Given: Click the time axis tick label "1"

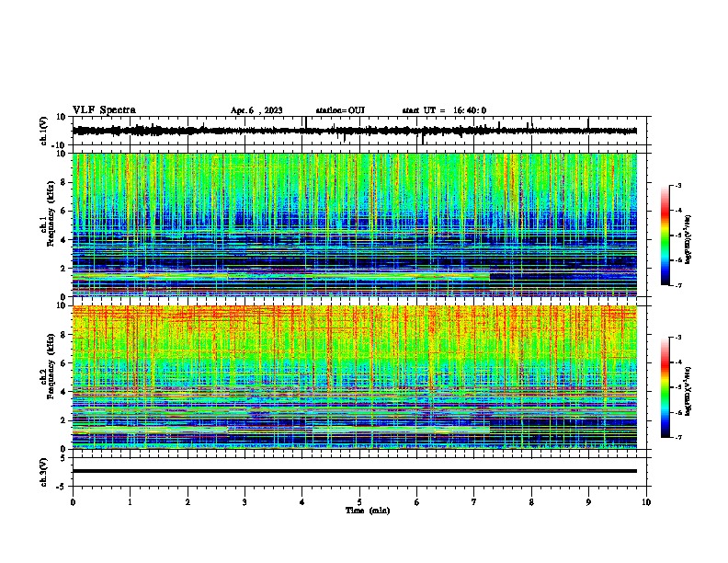Looking at the screenshot, I should (x=130, y=502).
